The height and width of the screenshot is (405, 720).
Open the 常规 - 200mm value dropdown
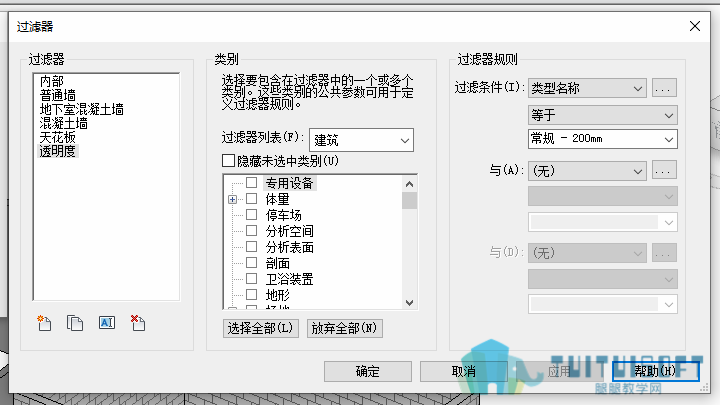click(603, 139)
